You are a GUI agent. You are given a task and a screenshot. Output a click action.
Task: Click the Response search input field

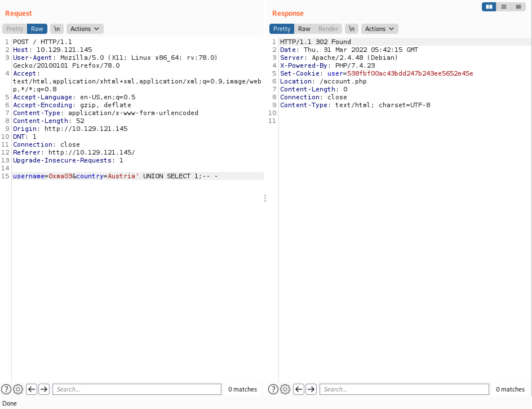point(404,389)
